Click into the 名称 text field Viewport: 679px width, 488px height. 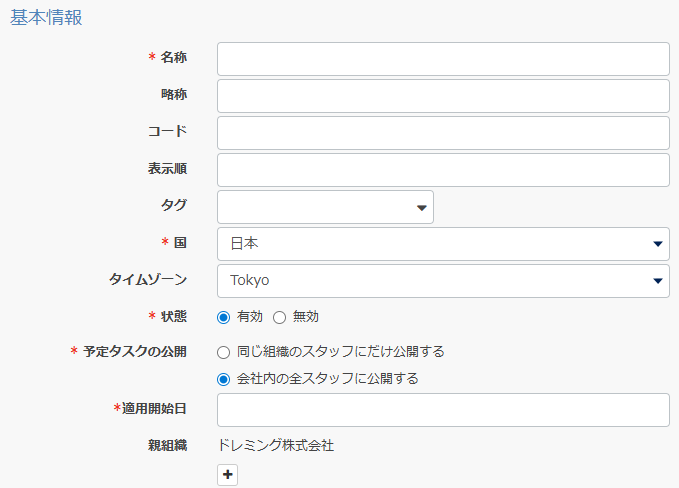(x=443, y=59)
